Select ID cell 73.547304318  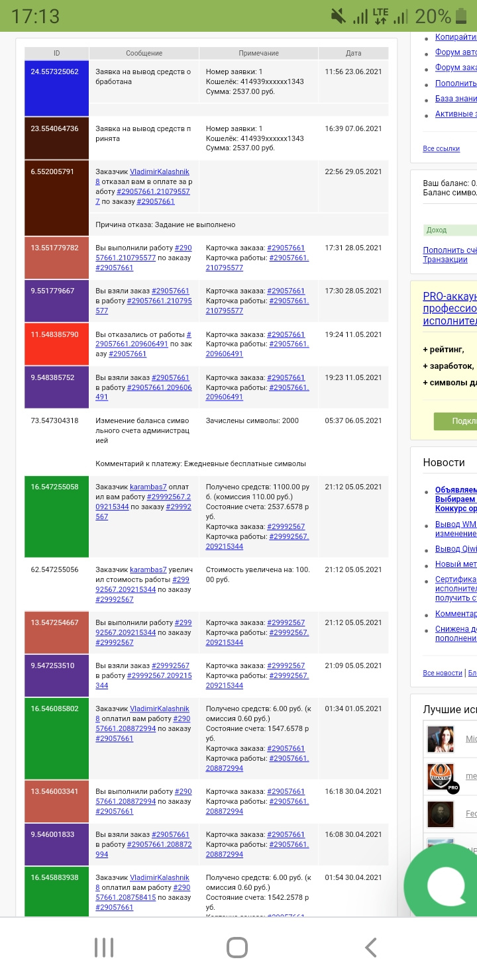tap(56, 442)
